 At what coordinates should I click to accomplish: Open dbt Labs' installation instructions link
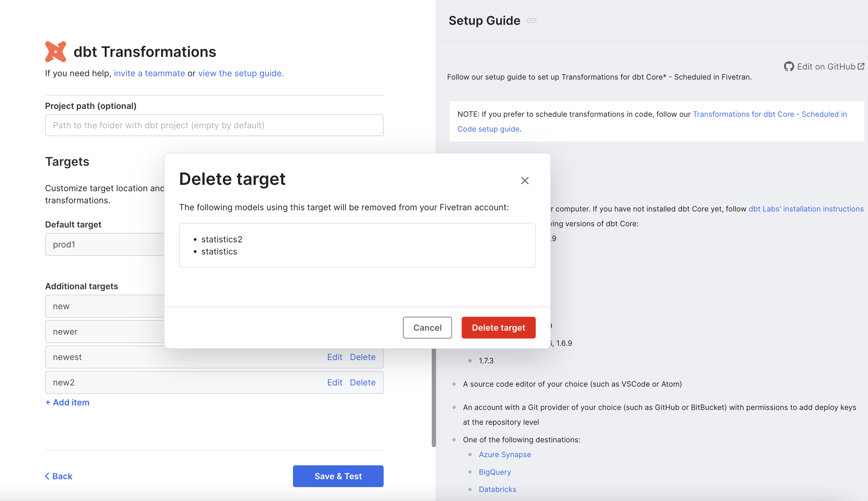point(806,209)
